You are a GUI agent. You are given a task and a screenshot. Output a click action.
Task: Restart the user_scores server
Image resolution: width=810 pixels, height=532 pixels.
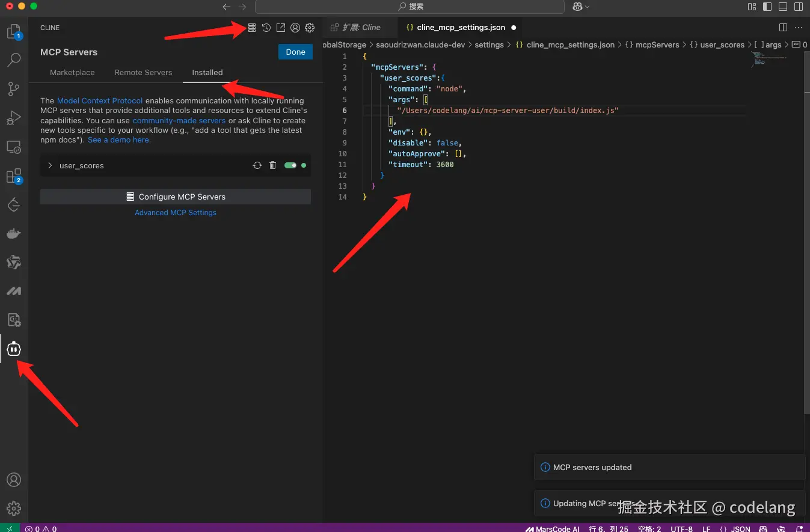click(x=257, y=165)
